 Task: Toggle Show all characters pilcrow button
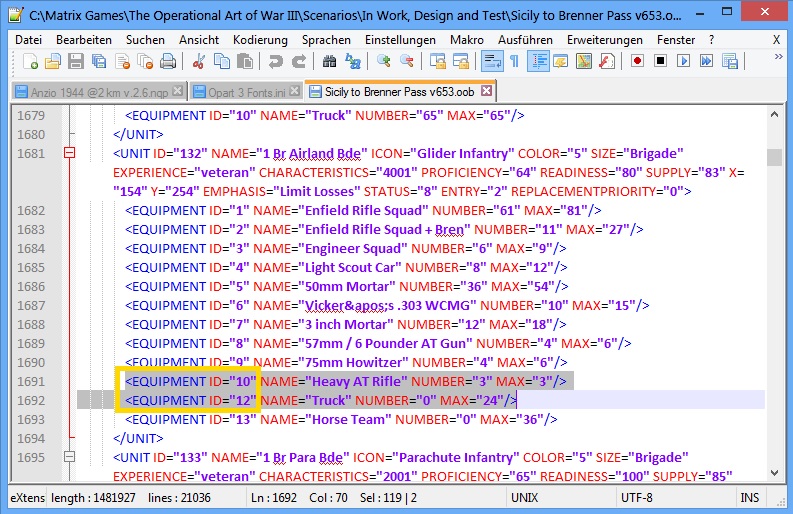(514, 62)
